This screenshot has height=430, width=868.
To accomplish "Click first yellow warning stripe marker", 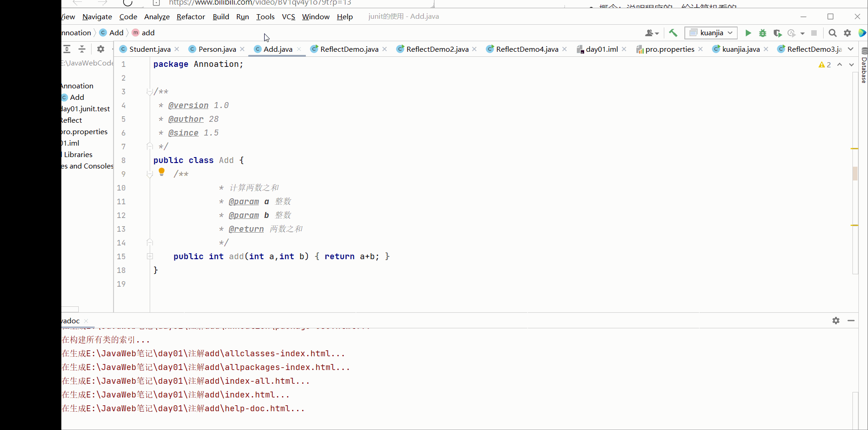I will coord(854,149).
